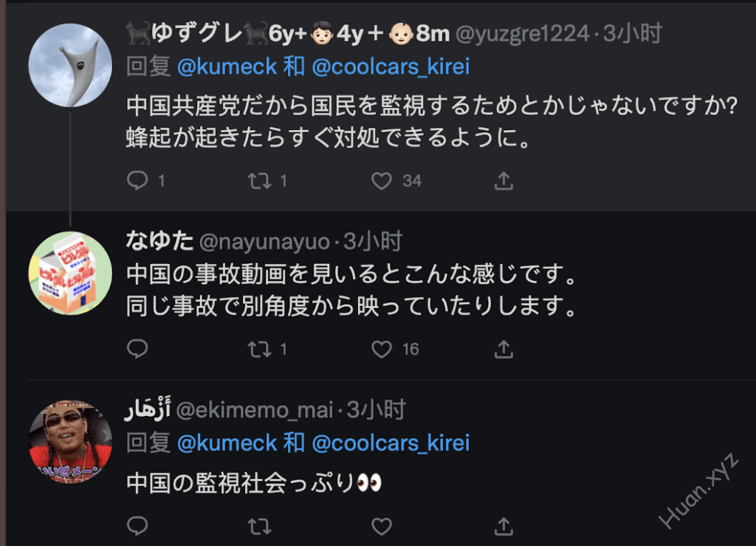
Task: Retweet yuzgre1224's tweet about 中国共産党
Action: 259,180
